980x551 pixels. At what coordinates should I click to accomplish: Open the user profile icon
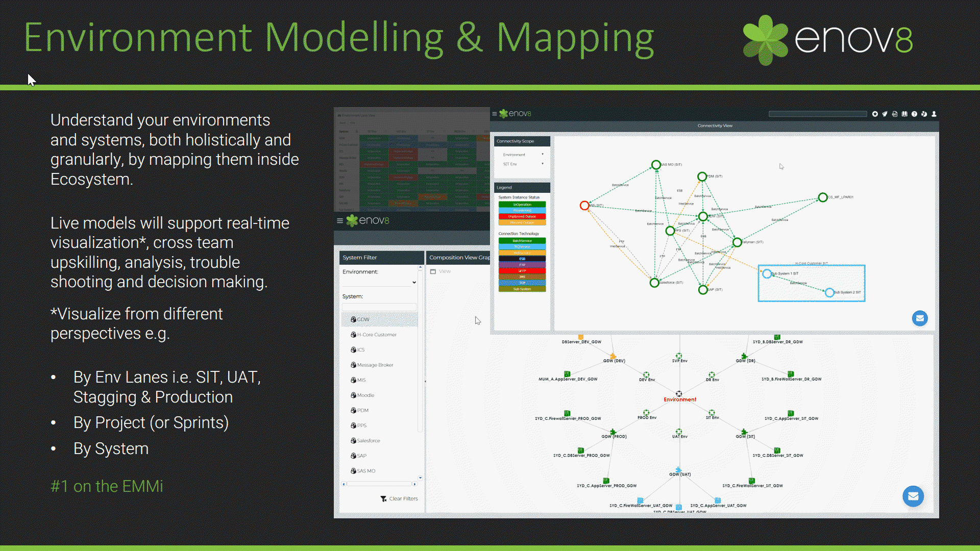tap(934, 114)
